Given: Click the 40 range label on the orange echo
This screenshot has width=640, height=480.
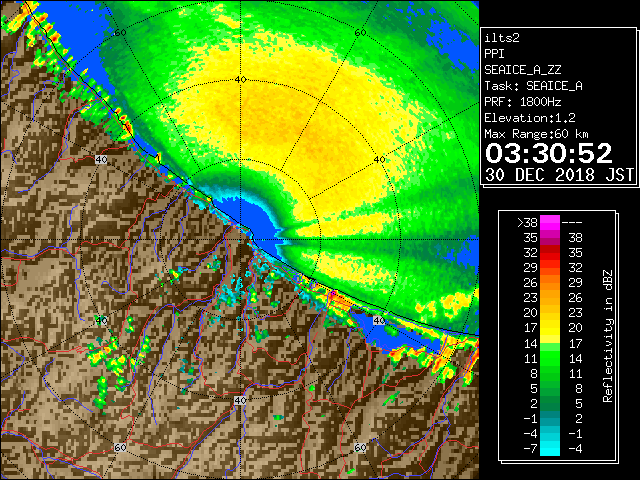Looking at the screenshot, I should [240, 80].
